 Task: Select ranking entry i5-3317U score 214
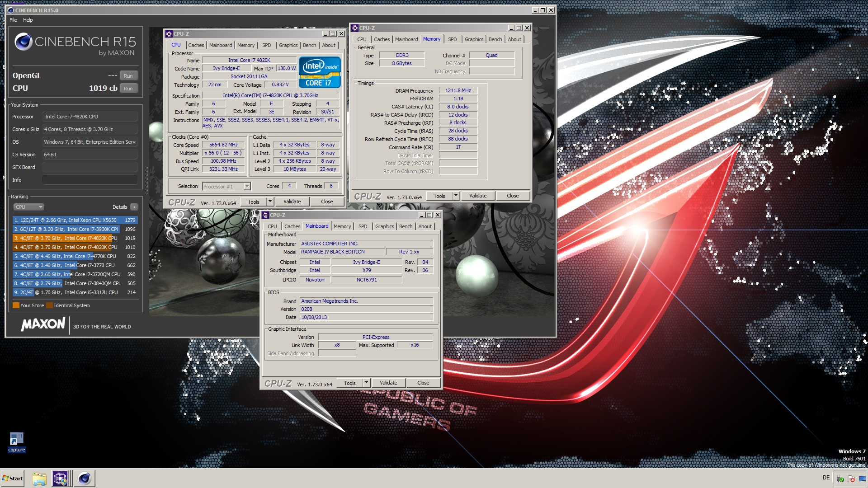click(75, 292)
